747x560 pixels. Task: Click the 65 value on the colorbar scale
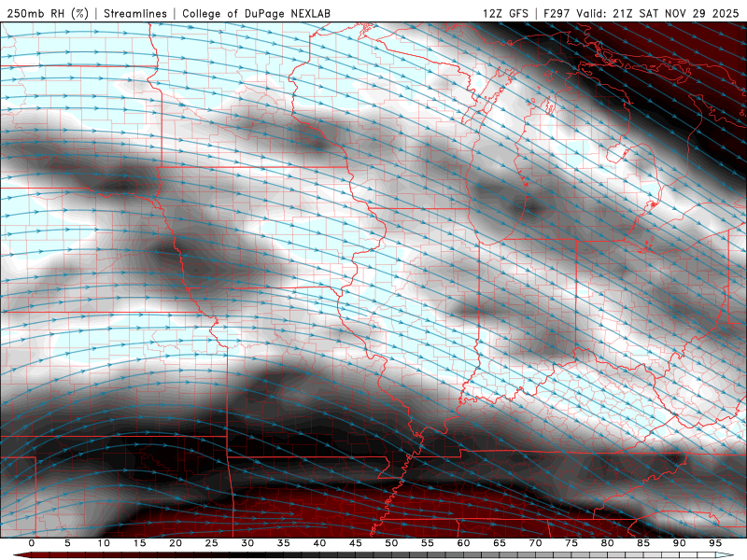[x=500, y=543]
